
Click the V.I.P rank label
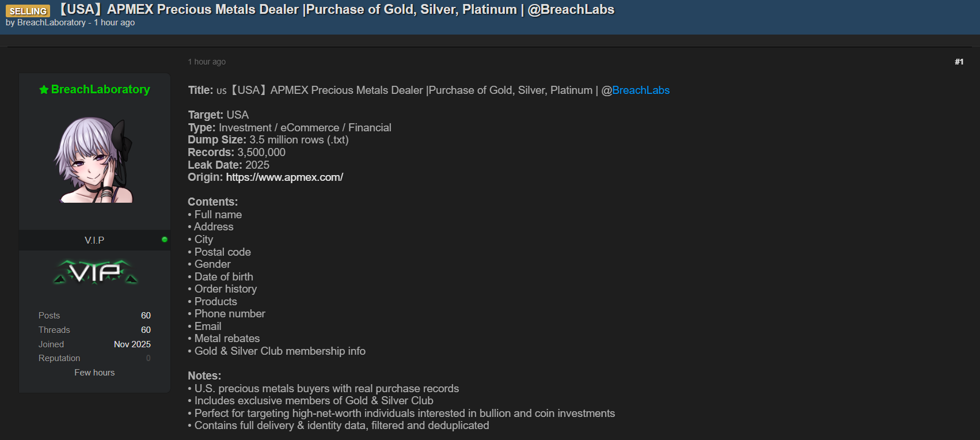point(94,240)
